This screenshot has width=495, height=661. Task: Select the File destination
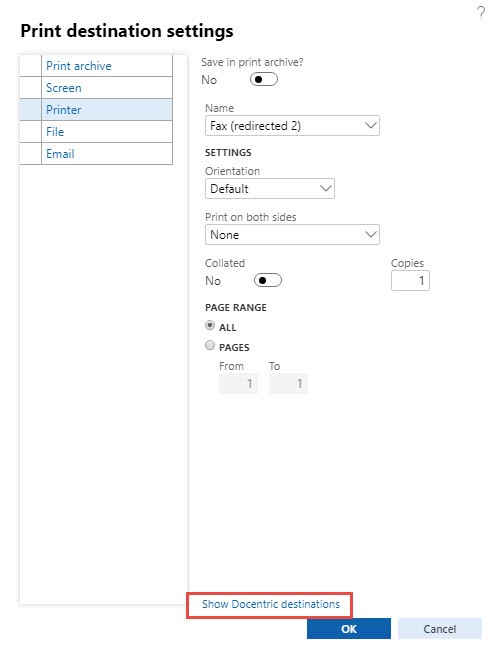107,132
